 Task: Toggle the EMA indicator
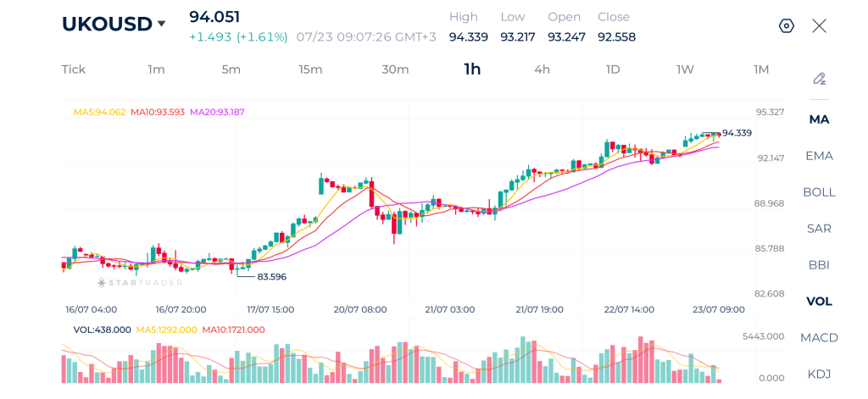point(820,156)
